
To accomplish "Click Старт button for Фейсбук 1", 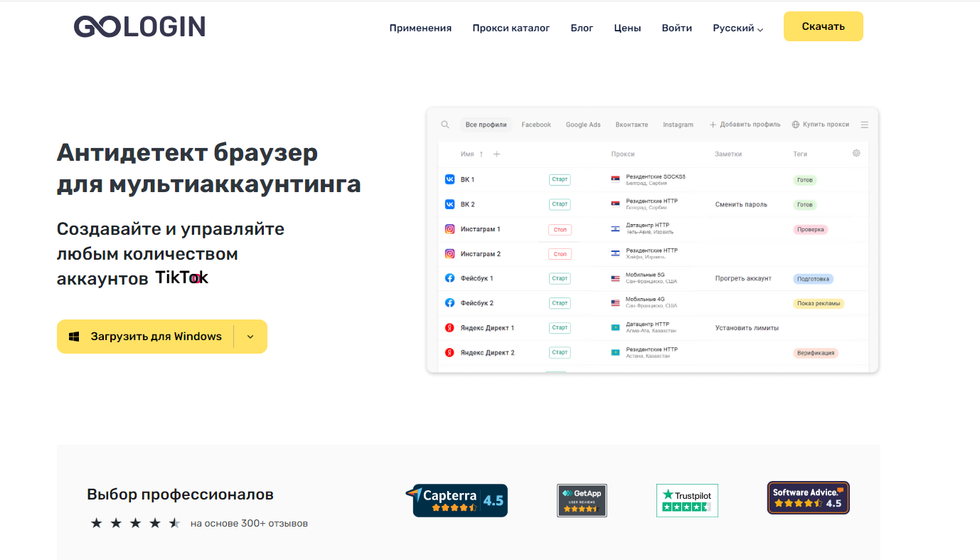I will pos(560,279).
